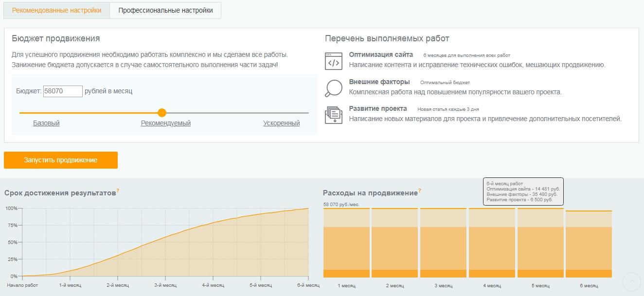Screen dimensions: 644x296
Task: Click the scroll-to-top arrow circle icon
Action: coord(631,281)
